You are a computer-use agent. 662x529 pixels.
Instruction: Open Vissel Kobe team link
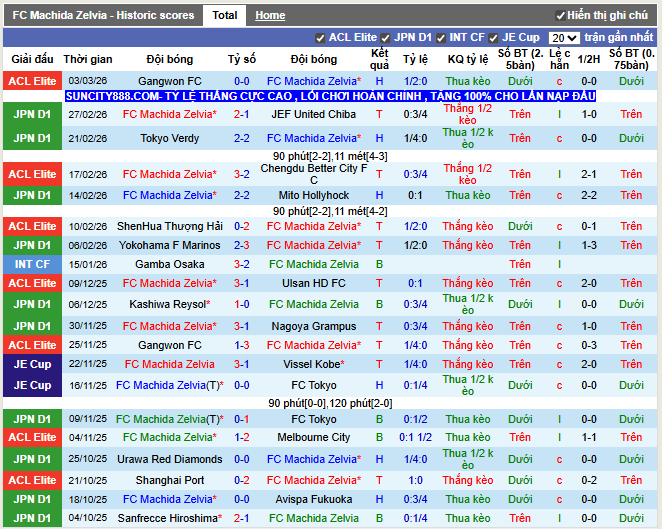point(314,364)
